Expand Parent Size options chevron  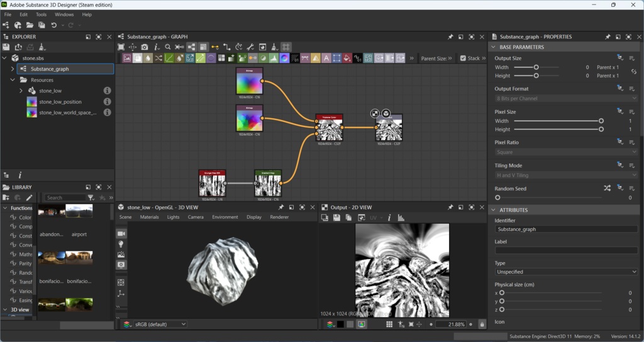[450, 58]
